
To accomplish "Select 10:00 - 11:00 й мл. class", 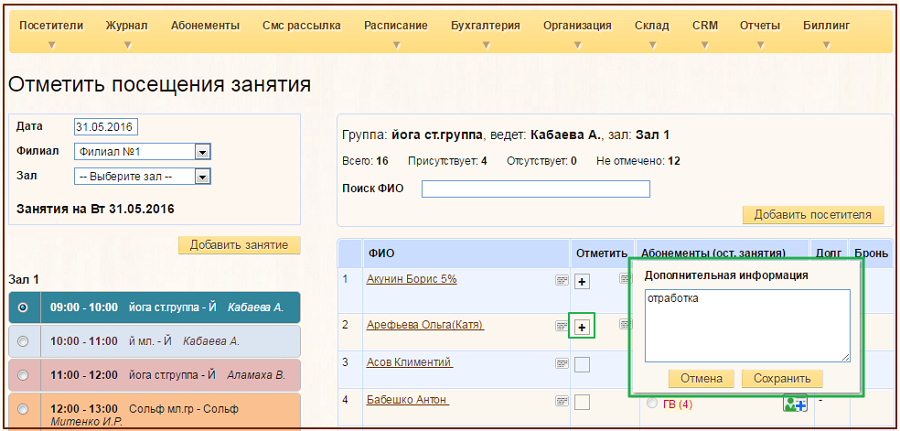I will 23,341.
